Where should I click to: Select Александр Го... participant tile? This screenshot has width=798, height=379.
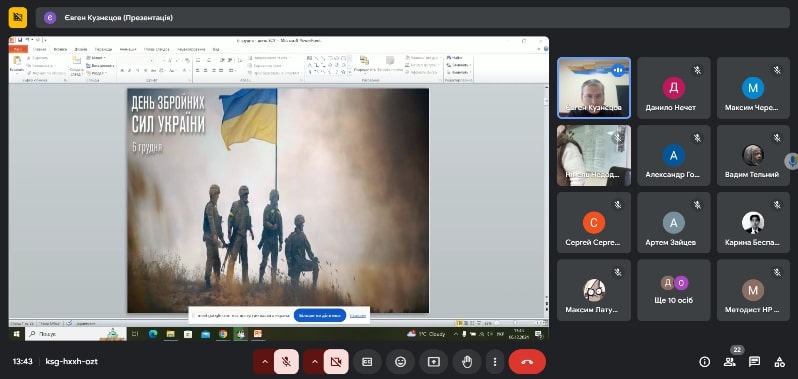click(x=674, y=155)
